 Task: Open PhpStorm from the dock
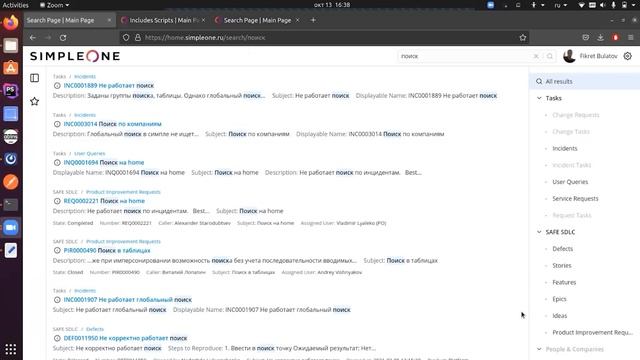[x=11, y=91]
